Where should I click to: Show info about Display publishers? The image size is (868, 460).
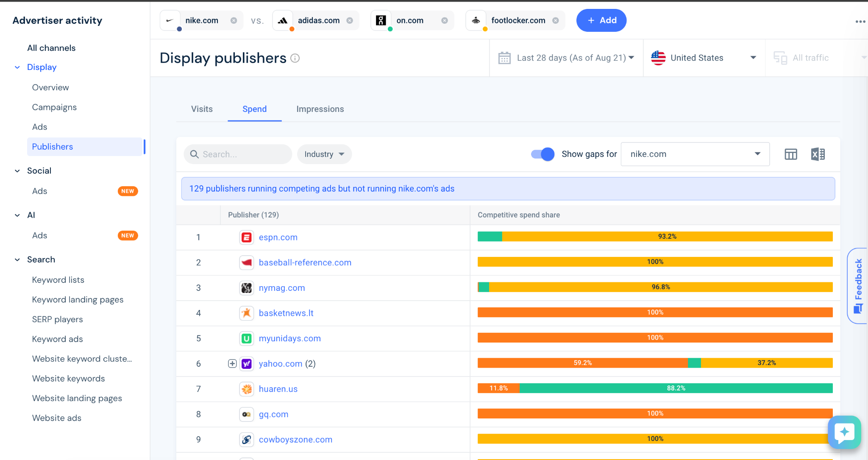point(295,58)
